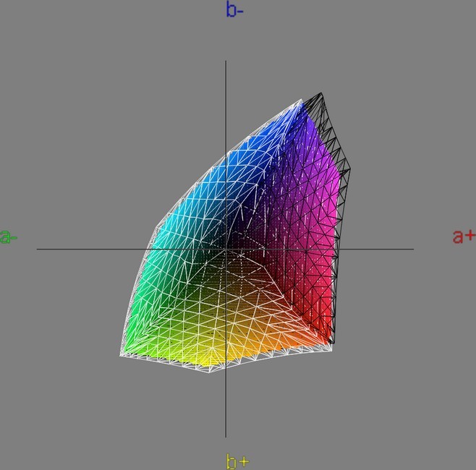Click the yellow b+ axis label
Screen dimensions: 476x470
(238, 461)
